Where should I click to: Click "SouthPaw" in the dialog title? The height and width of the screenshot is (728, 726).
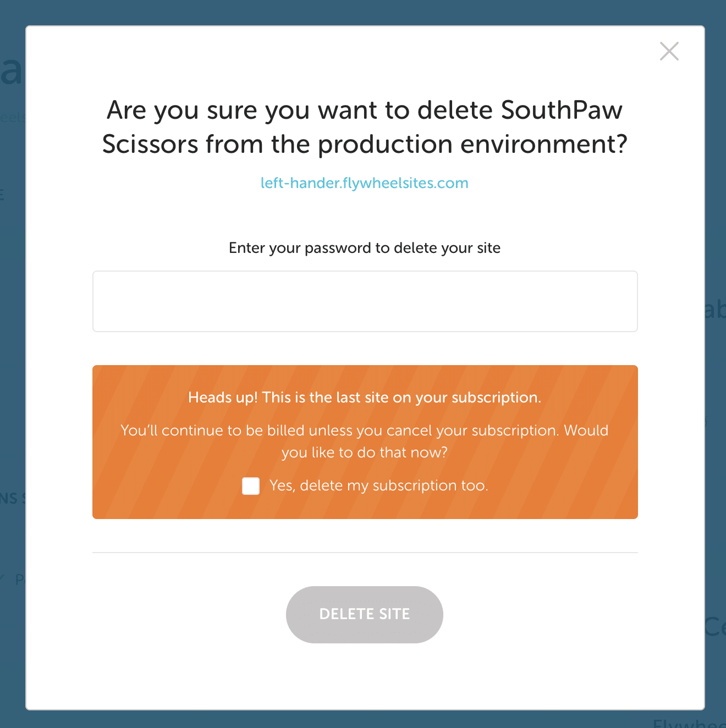pos(561,110)
